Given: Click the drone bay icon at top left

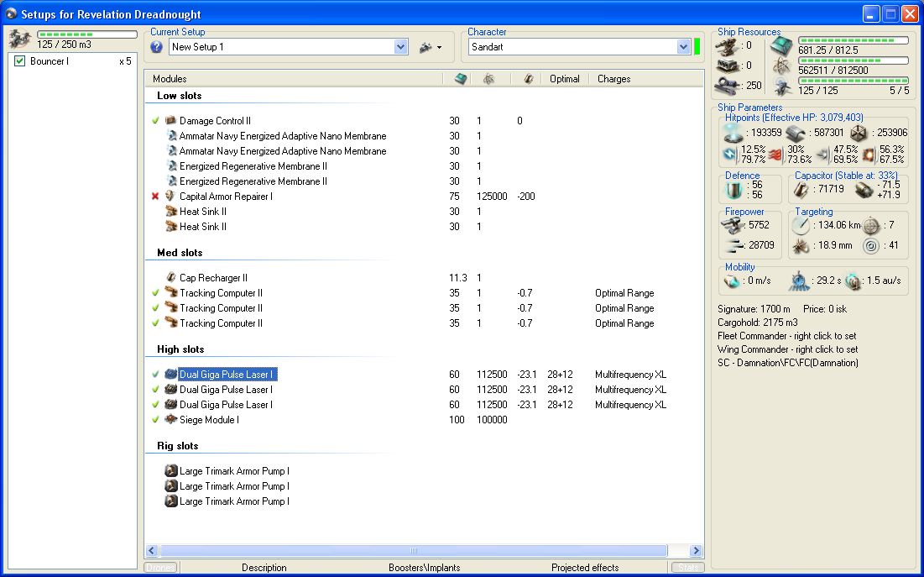Looking at the screenshot, I should 20,39.
